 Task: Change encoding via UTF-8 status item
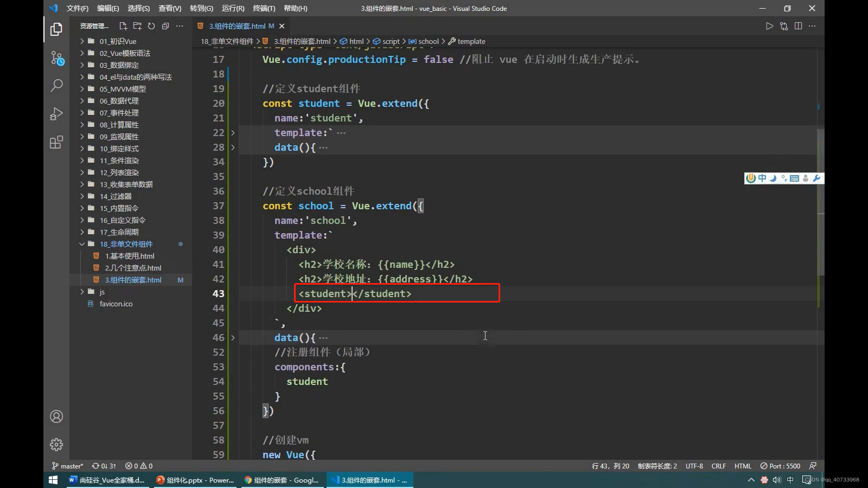pyautogui.click(x=694, y=466)
